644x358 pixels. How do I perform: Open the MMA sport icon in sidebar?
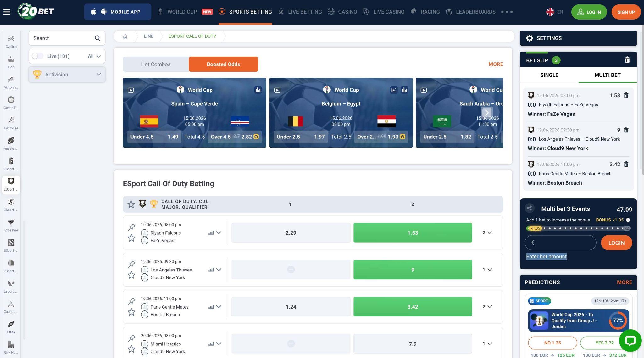pos(11,327)
